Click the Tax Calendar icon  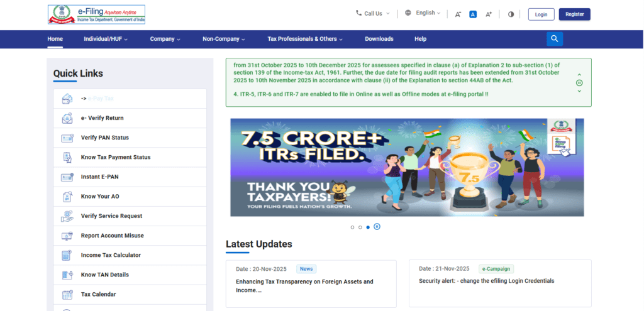67,294
